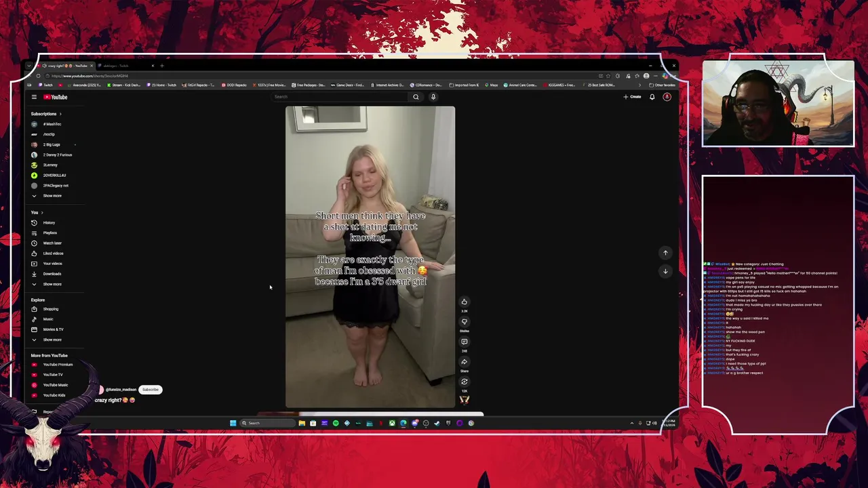Image resolution: width=868 pixels, height=488 pixels.
Task: Click the Shorts video to pause
Action: coord(370,258)
